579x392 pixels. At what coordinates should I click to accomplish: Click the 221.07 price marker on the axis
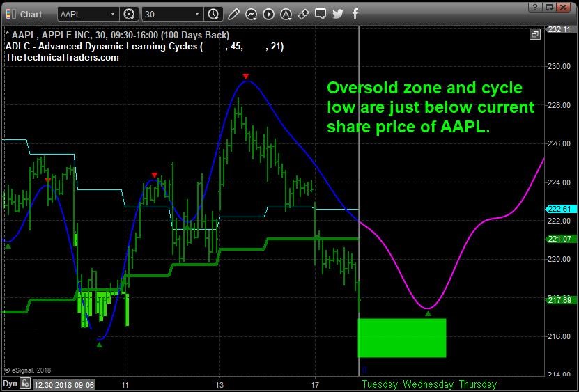562,240
